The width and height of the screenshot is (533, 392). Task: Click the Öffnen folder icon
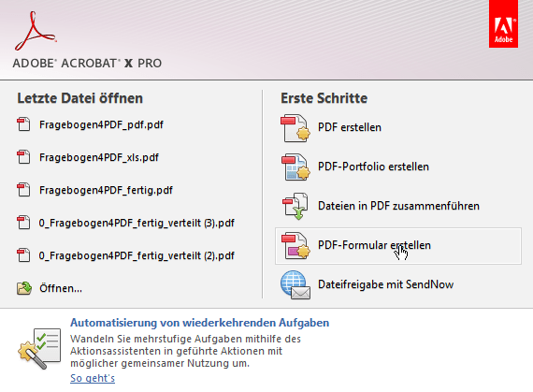click(x=24, y=288)
